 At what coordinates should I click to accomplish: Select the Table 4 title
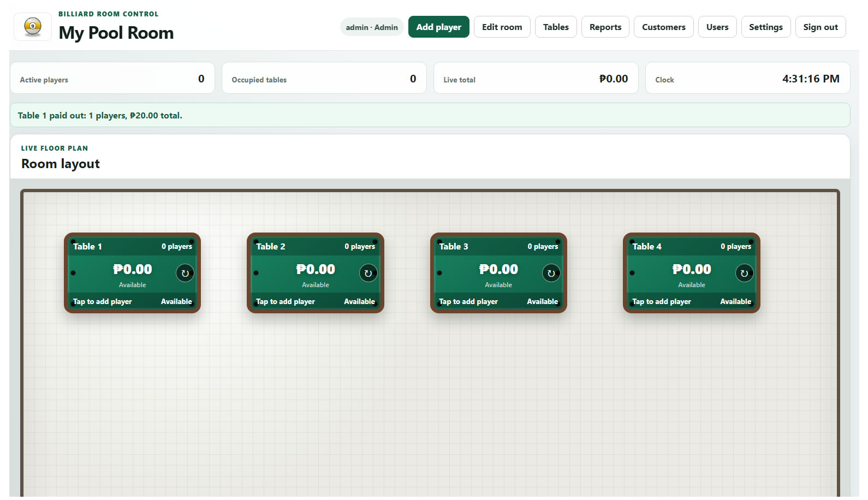tap(647, 246)
